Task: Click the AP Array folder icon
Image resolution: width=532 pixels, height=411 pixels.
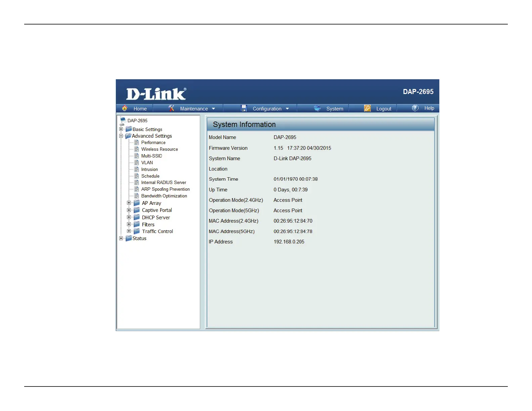Action: tap(137, 203)
